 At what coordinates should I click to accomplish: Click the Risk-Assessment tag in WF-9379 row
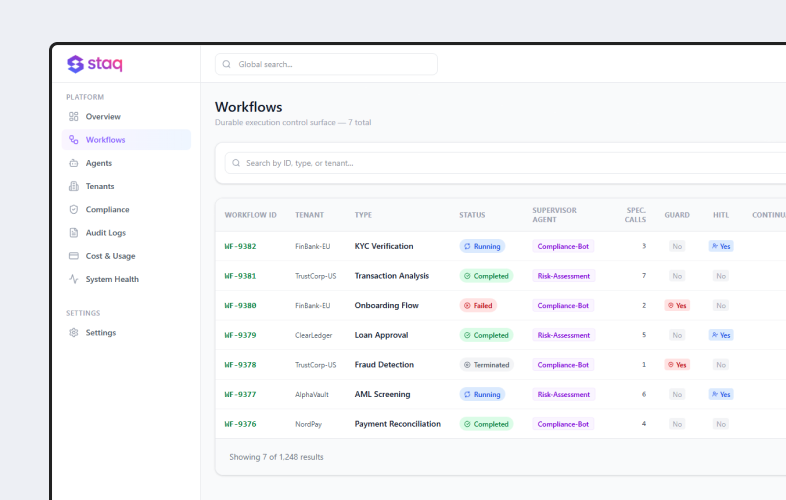pos(564,335)
